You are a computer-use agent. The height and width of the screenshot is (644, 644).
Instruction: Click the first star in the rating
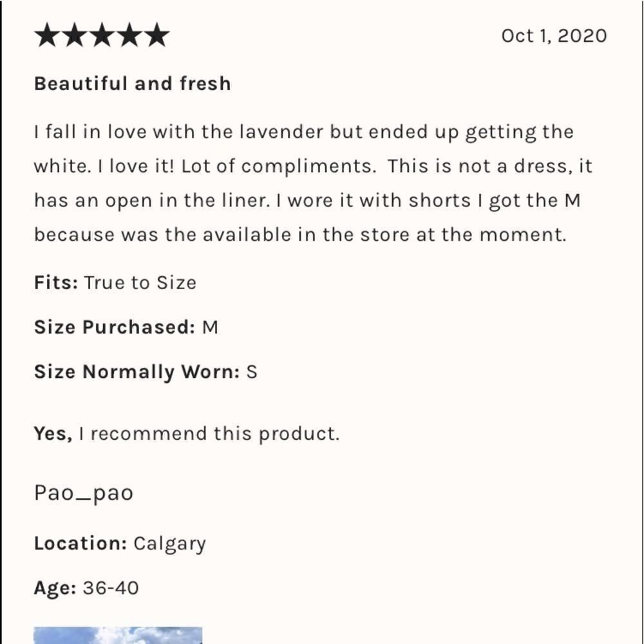point(48,36)
